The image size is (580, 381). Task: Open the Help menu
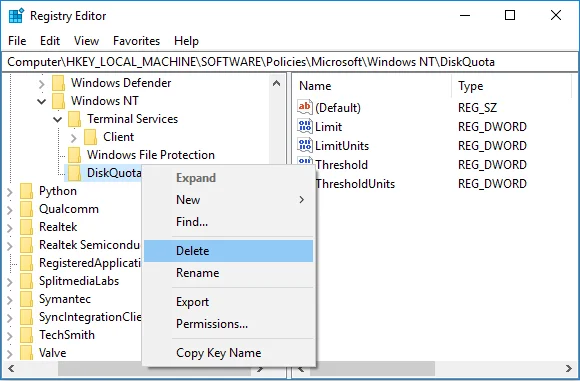(186, 41)
